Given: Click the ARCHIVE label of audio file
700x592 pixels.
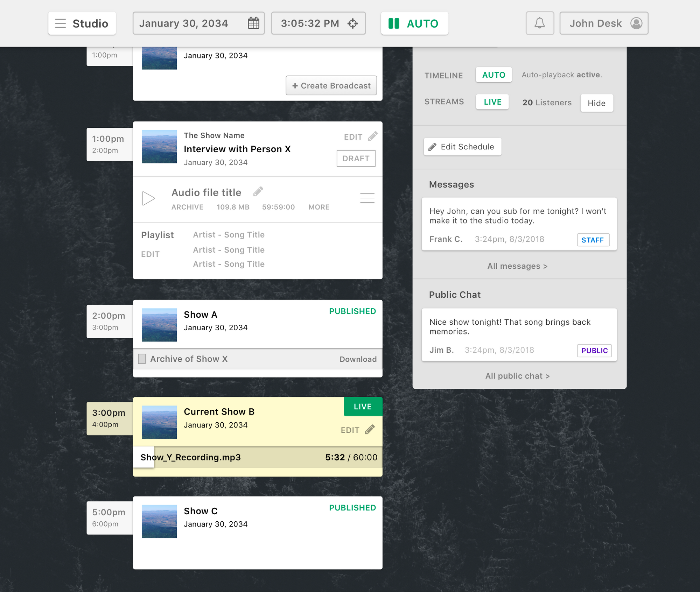Looking at the screenshot, I should point(187,207).
